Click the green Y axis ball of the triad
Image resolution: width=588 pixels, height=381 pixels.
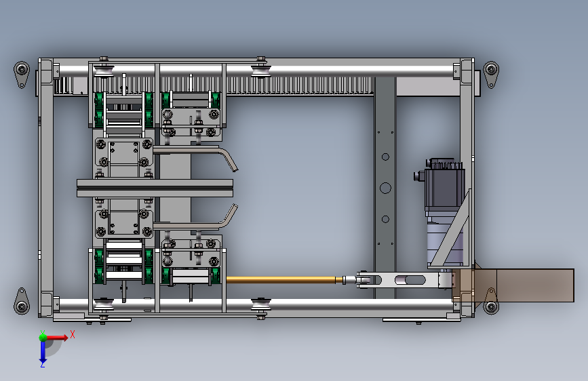pyautogui.click(x=43, y=337)
